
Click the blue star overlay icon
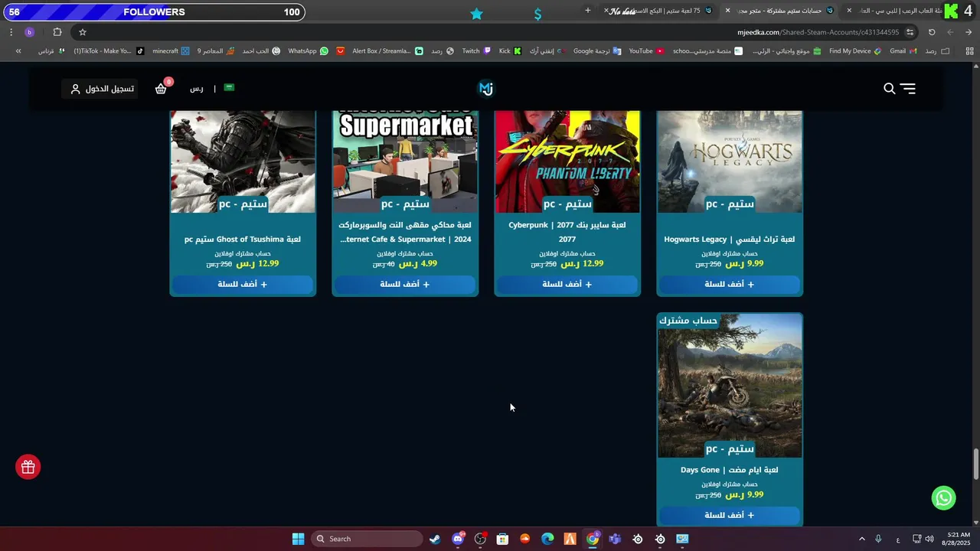476,13
